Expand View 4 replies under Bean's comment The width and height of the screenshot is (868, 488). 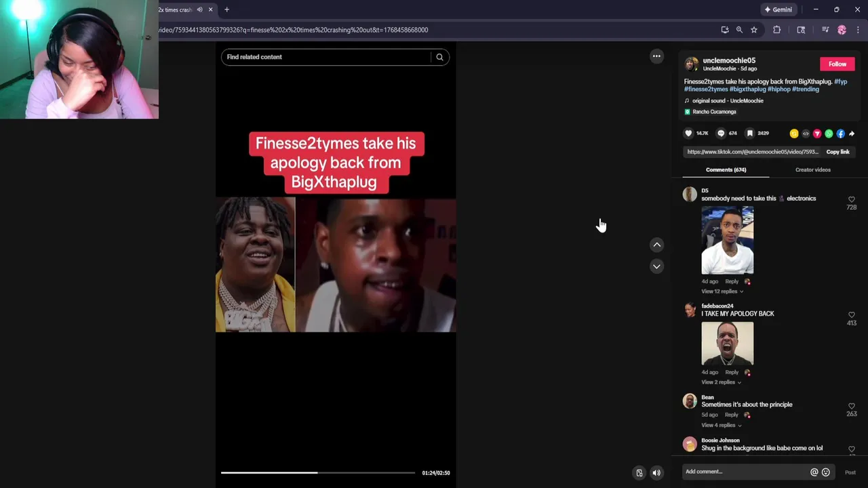722,425
